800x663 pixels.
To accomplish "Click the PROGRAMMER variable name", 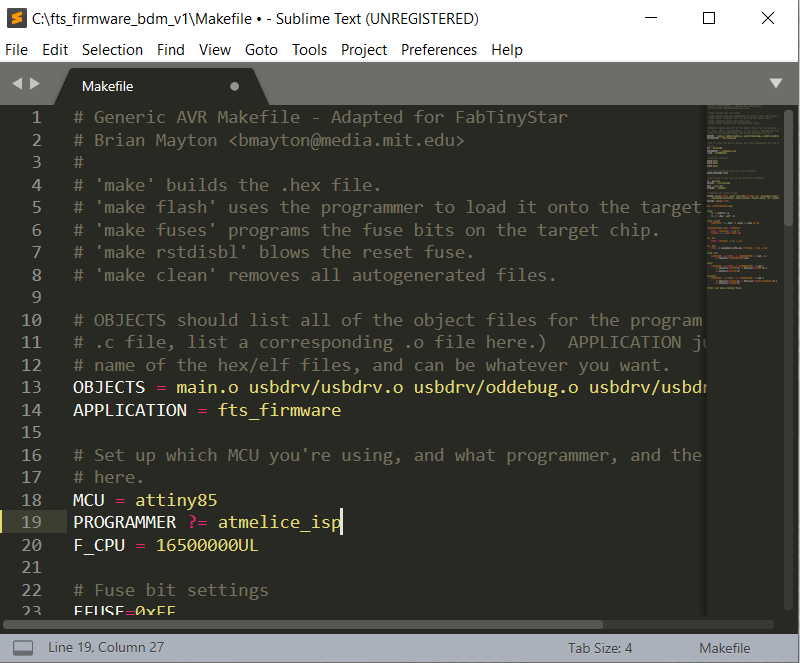I will click(124, 523).
